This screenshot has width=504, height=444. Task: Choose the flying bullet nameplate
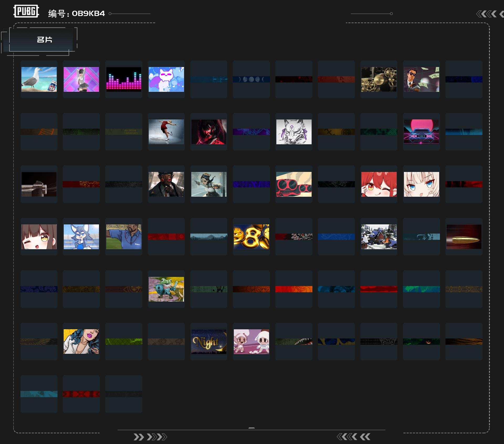click(464, 237)
